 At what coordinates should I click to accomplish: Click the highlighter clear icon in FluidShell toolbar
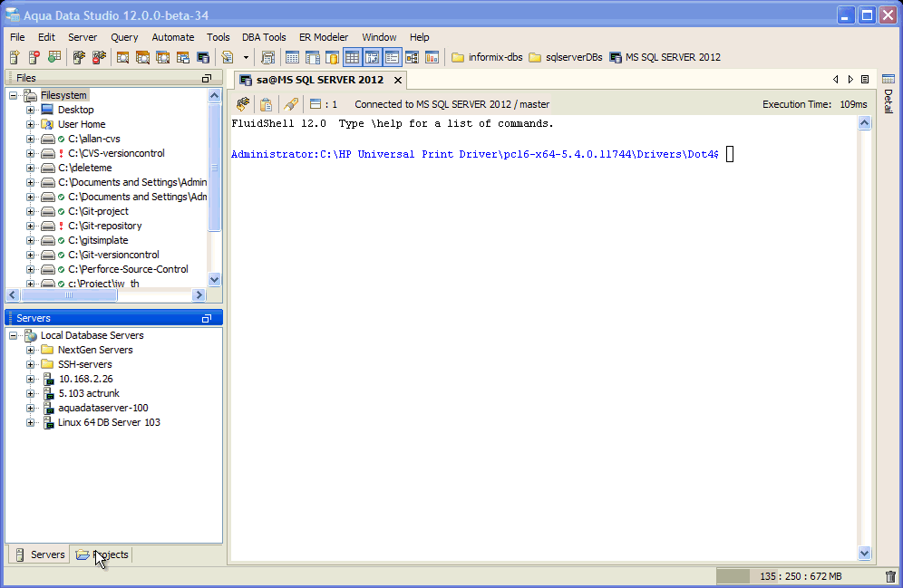click(291, 104)
